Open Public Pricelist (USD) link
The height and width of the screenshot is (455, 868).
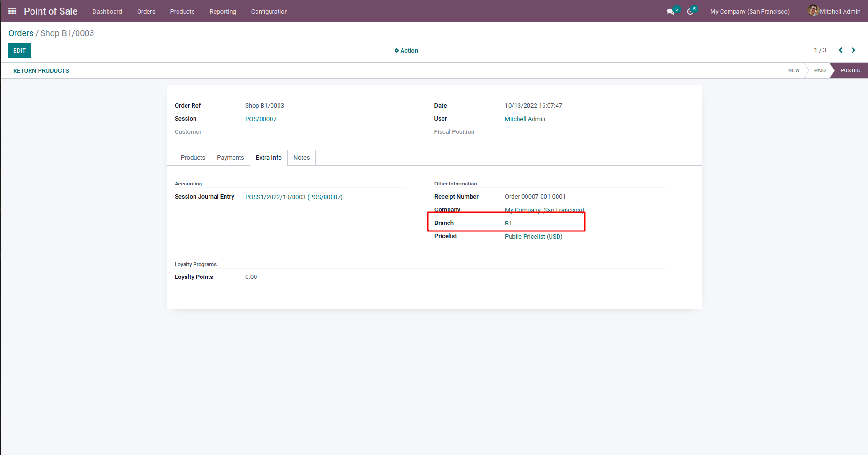(x=534, y=237)
